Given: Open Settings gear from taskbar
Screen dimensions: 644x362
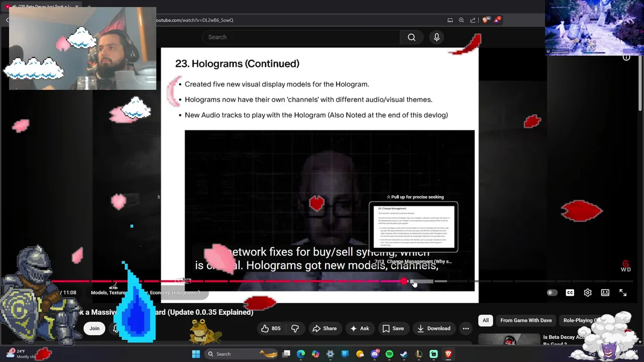Looking at the screenshot, I should tap(330, 354).
